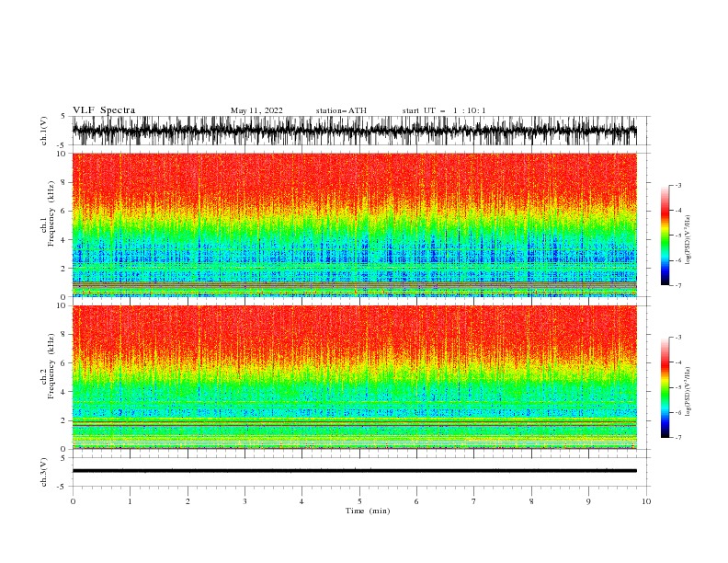Click the ch.1 waveform '5' tick label
Viewport: 728px width, 563px height.
[63, 116]
